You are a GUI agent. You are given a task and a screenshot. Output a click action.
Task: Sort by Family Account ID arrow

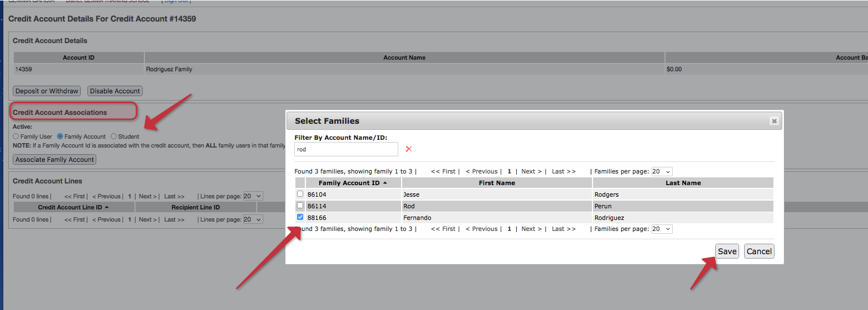(x=385, y=183)
